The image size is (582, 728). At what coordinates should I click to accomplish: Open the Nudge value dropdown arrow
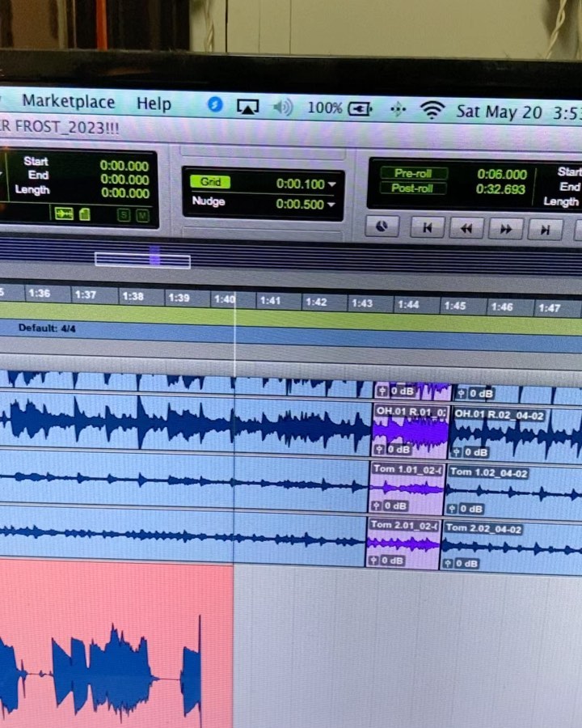pos(331,205)
